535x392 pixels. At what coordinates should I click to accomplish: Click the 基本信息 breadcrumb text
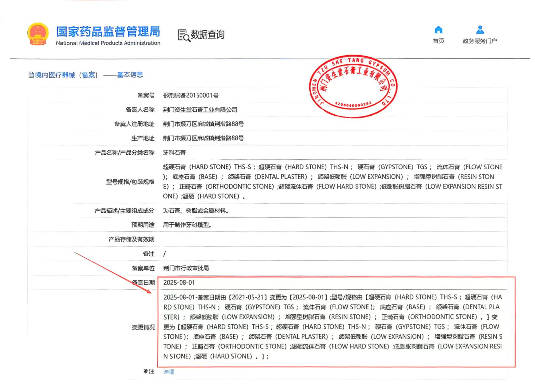pos(130,75)
